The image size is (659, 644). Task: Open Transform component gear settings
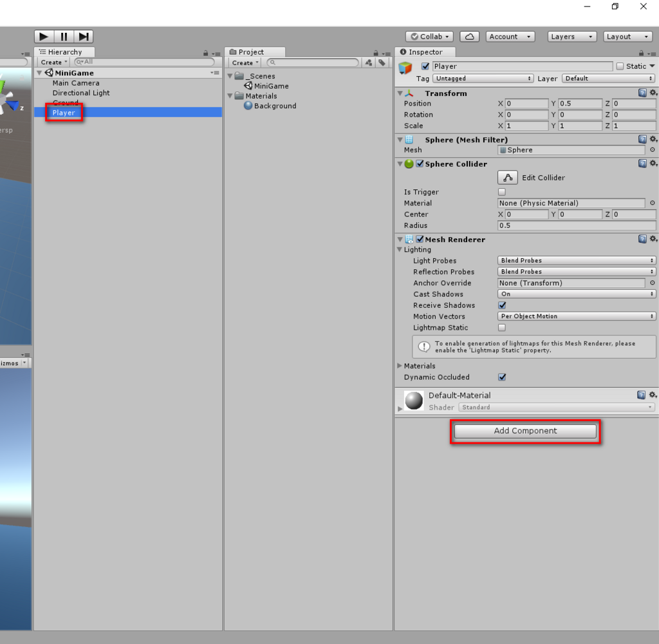click(653, 93)
